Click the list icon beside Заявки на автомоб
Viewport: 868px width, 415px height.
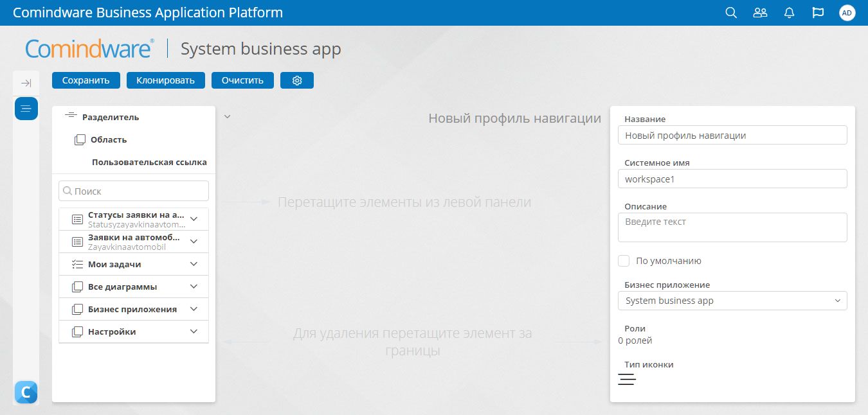tap(77, 242)
